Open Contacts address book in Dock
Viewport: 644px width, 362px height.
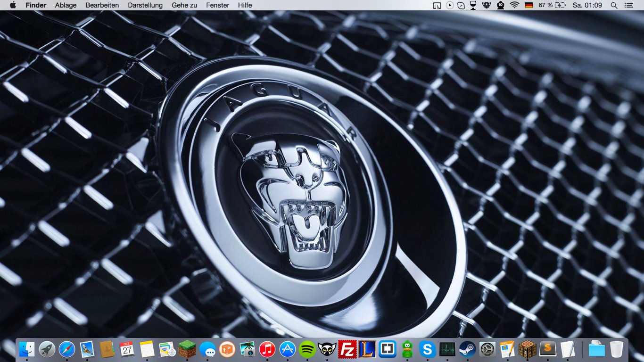tap(107, 349)
